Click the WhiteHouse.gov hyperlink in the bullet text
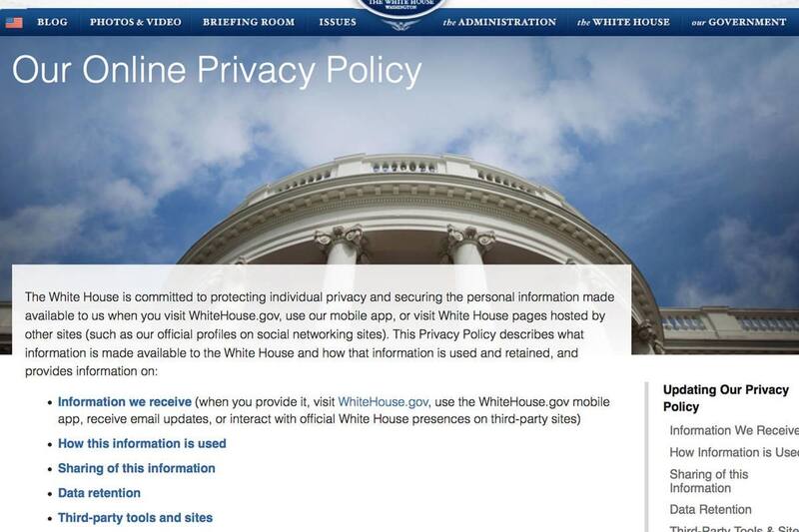This screenshot has height=532, width=799. pyautogui.click(x=384, y=401)
